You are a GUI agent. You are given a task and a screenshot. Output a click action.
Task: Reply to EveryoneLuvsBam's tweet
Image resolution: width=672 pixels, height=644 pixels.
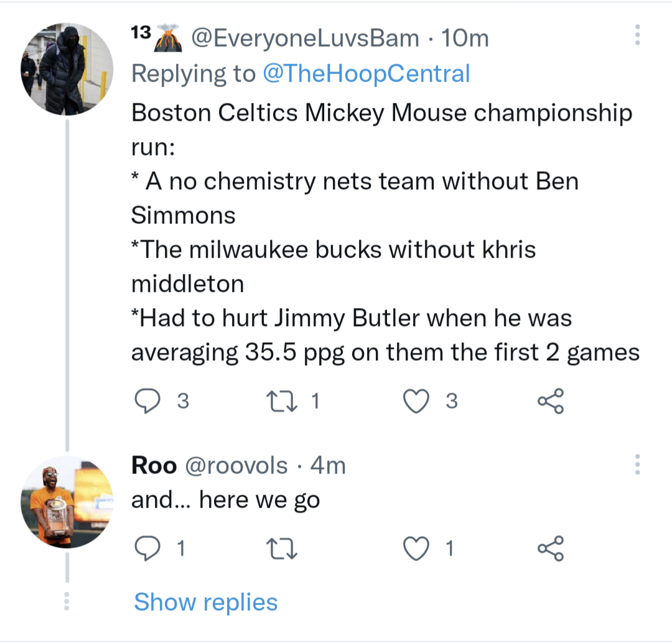pos(147,401)
